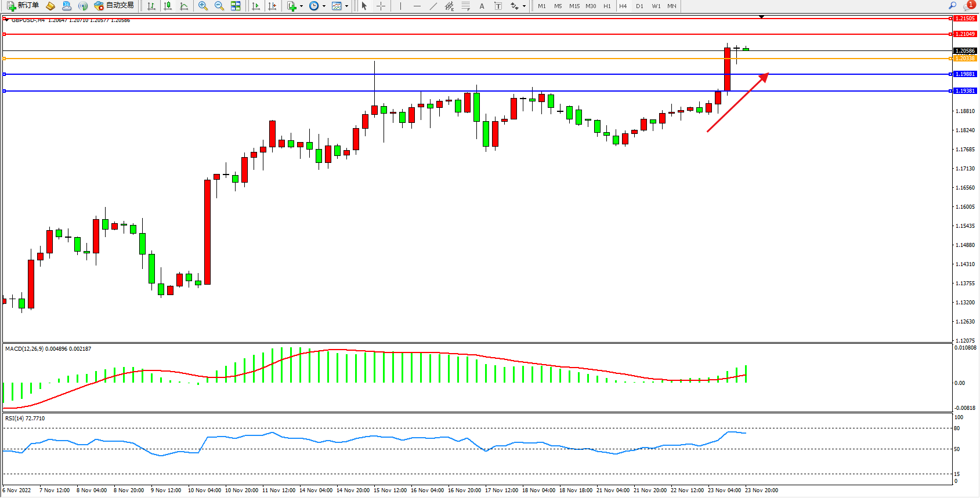Expand the chart templates dropdown arrow
This screenshot has height=498, width=980.
[347, 6]
